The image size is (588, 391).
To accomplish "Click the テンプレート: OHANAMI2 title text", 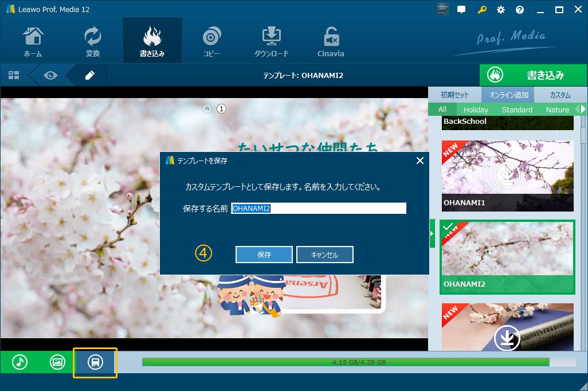I will [x=303, y=76].
